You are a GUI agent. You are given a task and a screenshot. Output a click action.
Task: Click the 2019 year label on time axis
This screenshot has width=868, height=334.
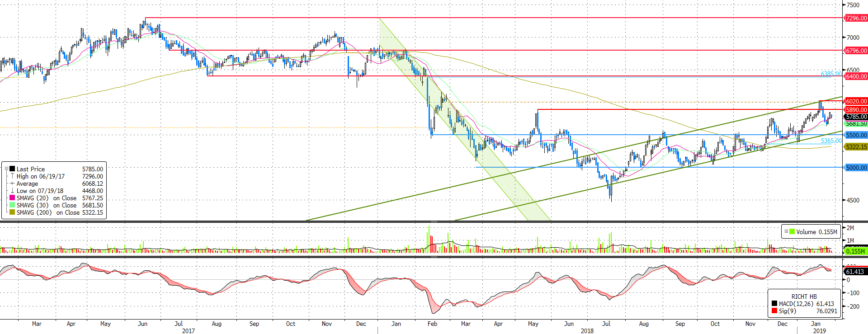pos(819,331)
